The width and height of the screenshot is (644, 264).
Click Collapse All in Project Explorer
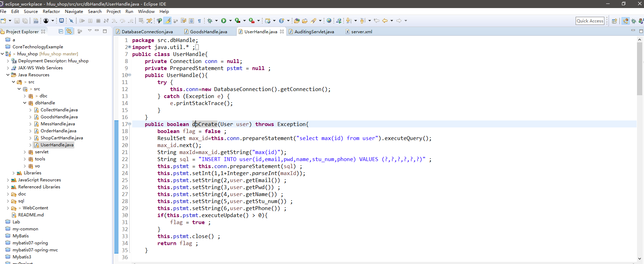tap(61, 32)
